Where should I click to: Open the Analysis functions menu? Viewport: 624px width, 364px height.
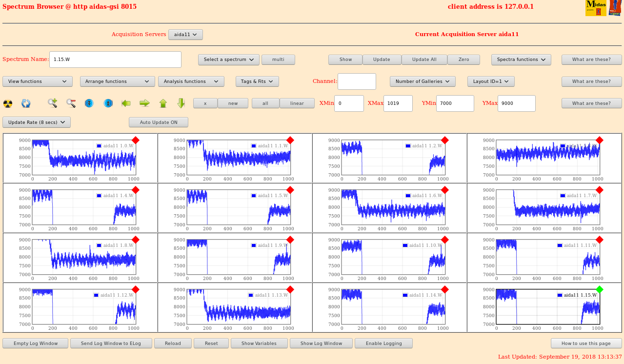191,81
